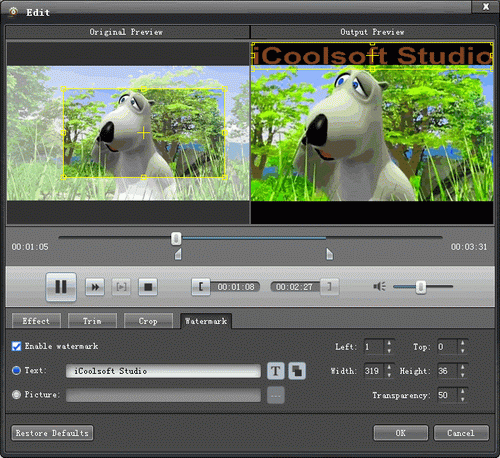This screenshot has width=500, height=458.
Task: Browse for watermark picture file
Action: tap(276, 395)
